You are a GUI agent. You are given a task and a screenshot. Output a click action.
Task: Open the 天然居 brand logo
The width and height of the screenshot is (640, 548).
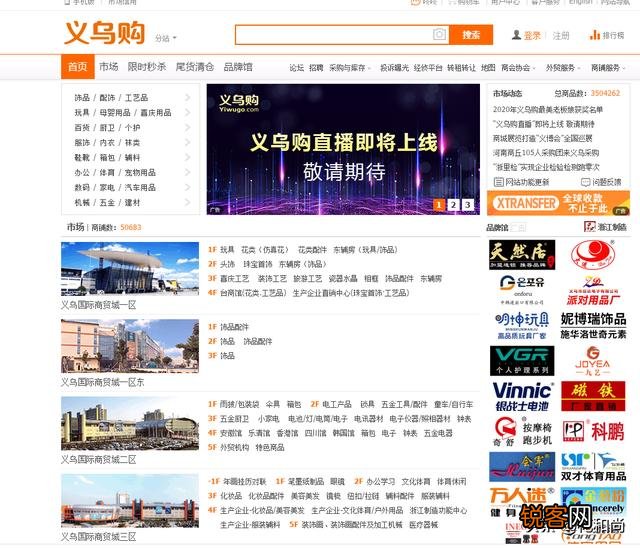coord(522,255)
